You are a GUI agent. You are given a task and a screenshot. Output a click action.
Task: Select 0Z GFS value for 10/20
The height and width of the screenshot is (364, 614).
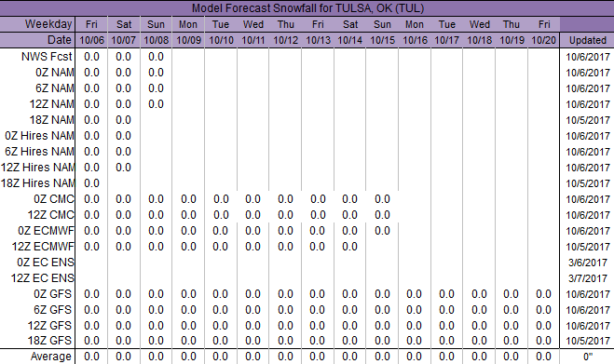tap(543, 294)
